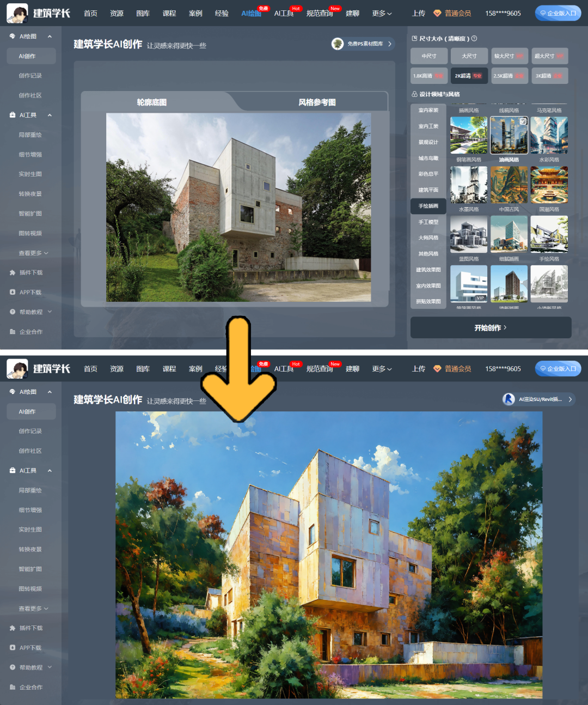The image size is (588, 705).
Task: Click the building icon beside 企业合作 in upper sidebar
Action: [13, 331]
